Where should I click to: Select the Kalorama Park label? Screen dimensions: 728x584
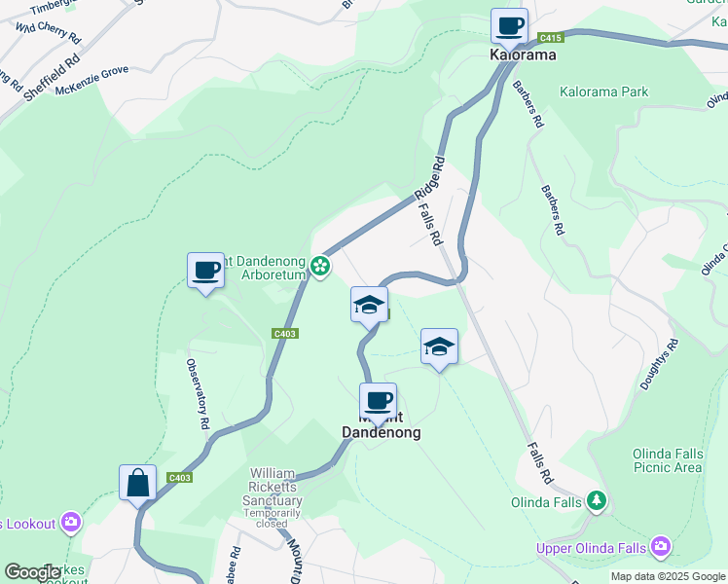pos(603,91)
